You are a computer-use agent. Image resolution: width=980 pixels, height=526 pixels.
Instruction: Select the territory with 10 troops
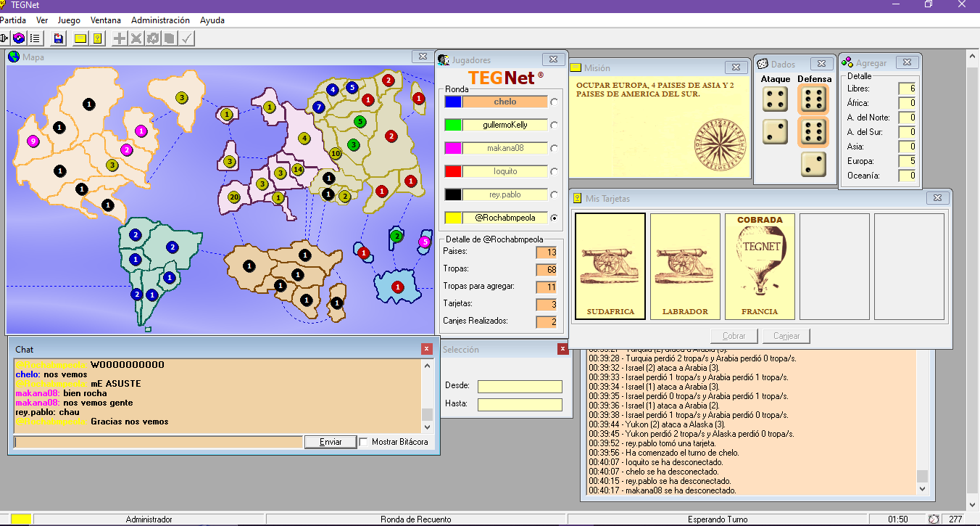point(336,154)
